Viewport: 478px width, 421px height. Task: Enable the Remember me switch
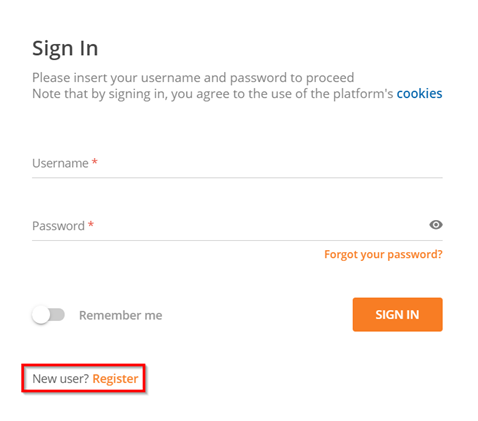point(48,315)
